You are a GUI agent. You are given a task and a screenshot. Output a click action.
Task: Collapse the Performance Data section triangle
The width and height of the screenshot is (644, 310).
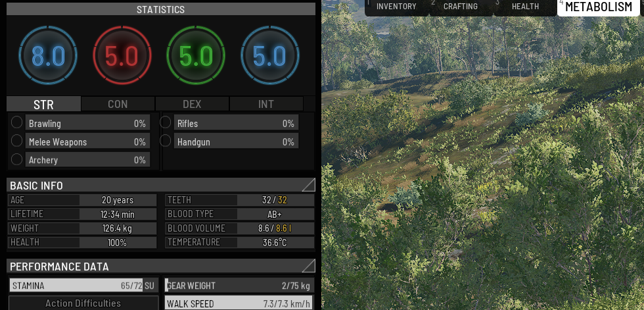click(308, 266)
